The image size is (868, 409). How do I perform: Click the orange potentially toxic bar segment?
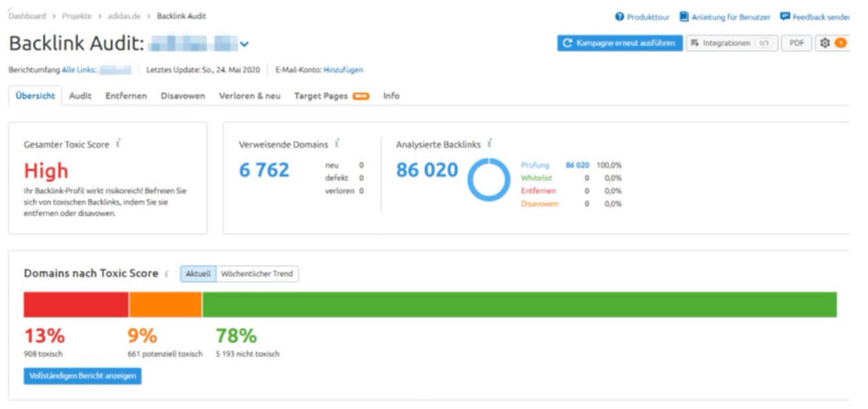(165, 305)
